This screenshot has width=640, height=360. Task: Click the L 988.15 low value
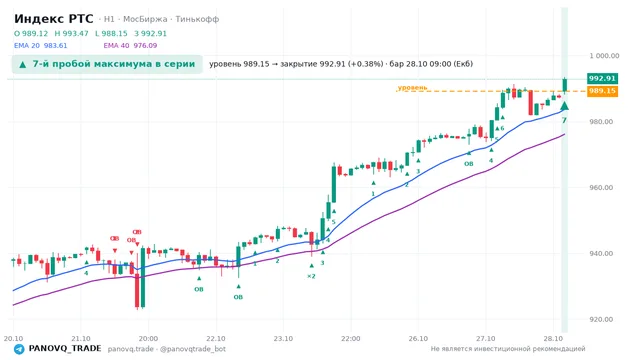click(111, 33)
